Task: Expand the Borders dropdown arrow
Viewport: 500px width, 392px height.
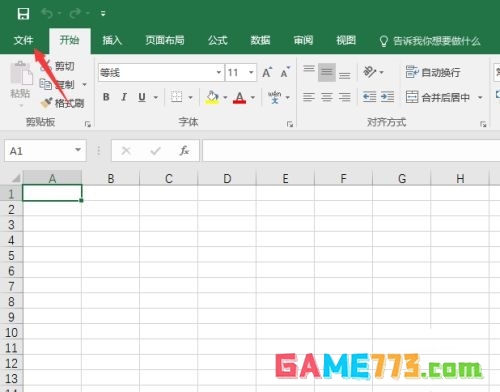Action: [x=190, y=97]
